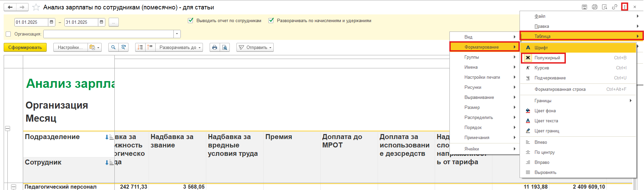Screen dimensions: 644x190
Task: Click the printer icon in title bar
Action: (594, 7)
